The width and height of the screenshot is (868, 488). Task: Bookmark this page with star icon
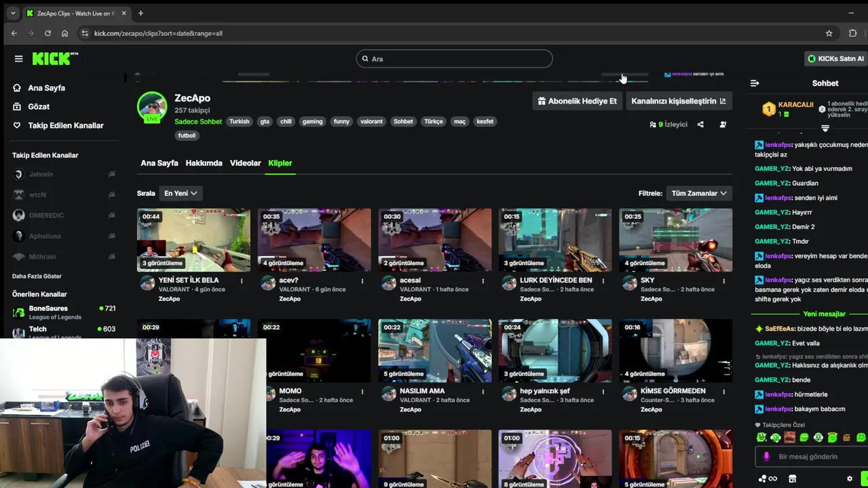point(829,33)
